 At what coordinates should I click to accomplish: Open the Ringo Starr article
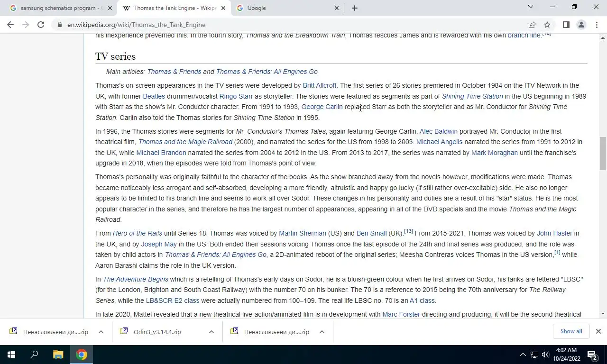tap(236, 96)
